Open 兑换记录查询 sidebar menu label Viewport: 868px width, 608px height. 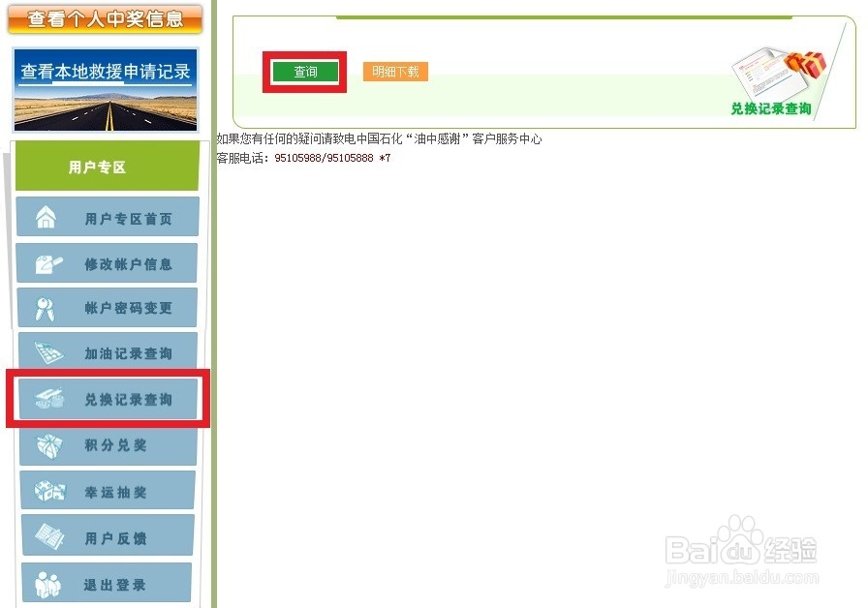click(129, 400)
